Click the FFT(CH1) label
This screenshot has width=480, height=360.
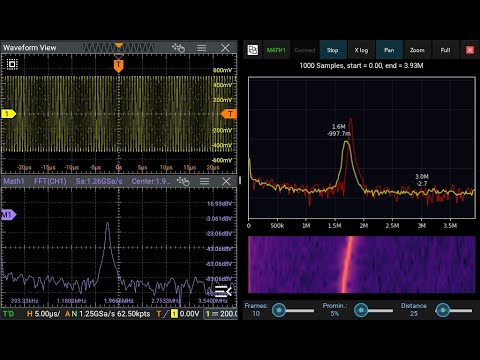click(50, 181)
